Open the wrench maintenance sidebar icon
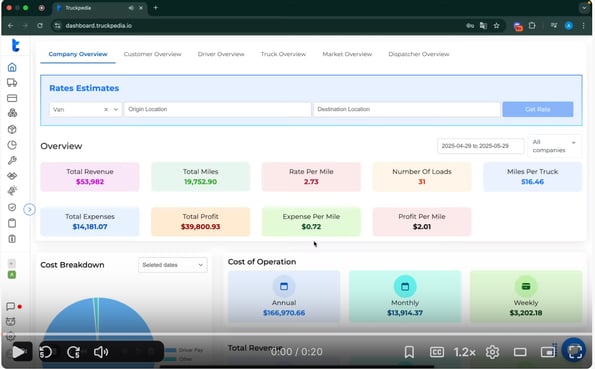Viewport: 595px width, 369px height. click(x=12, y=160)
